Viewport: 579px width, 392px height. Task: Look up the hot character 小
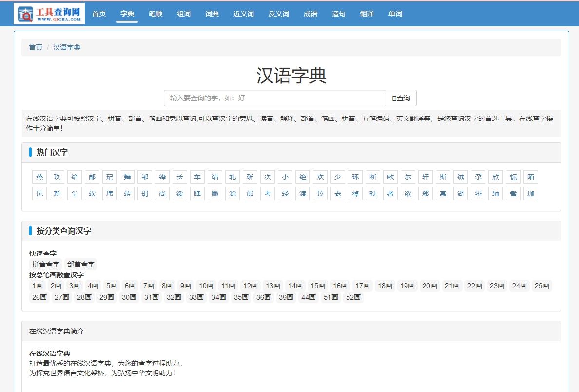pyautogui.click(x=285, y=177)
